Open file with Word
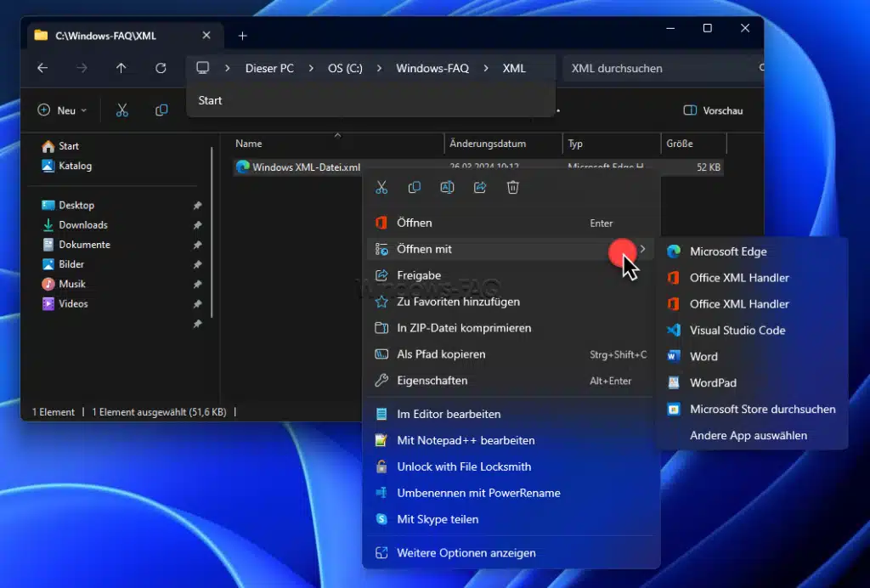 pos(751,357)
